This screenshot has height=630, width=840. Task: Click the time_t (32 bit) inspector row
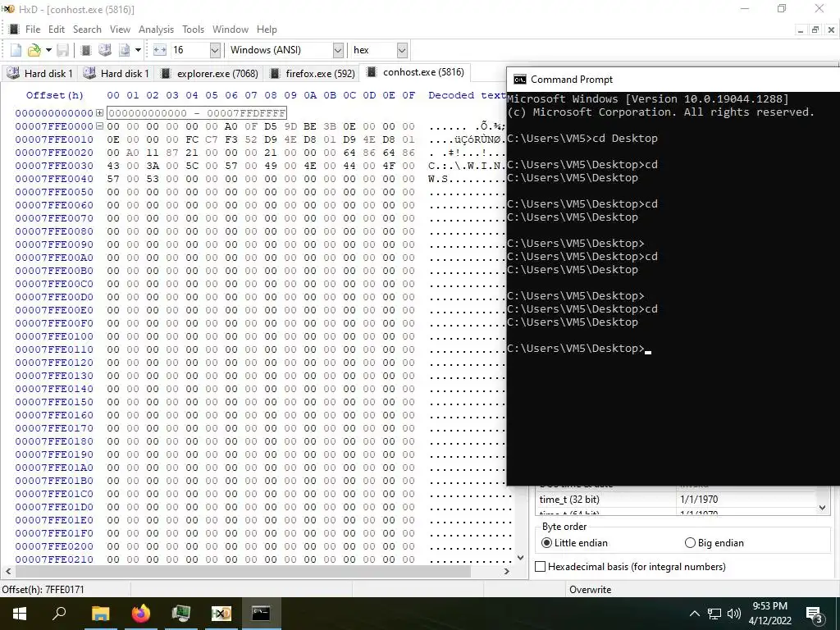coord(676,500)
